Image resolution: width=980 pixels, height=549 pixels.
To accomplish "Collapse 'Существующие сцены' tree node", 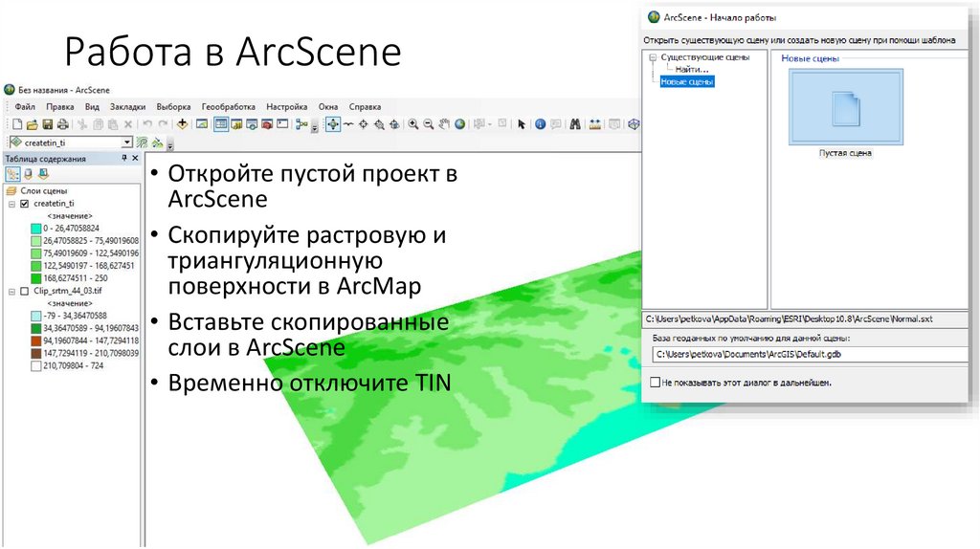I will (x=653, y=57).
